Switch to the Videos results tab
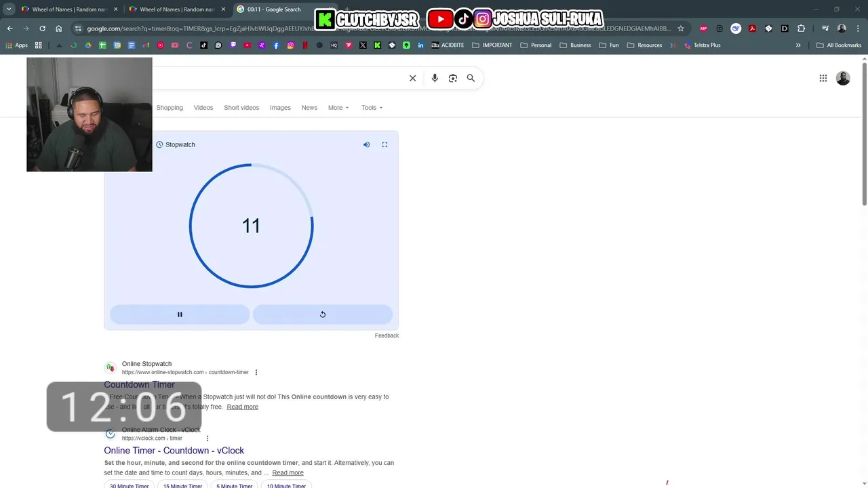The image size is (868, 488). point(203,108)
